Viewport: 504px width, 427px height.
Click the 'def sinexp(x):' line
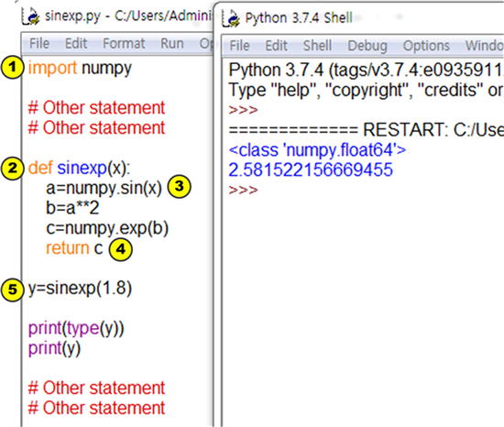click(x=79, y=168)
